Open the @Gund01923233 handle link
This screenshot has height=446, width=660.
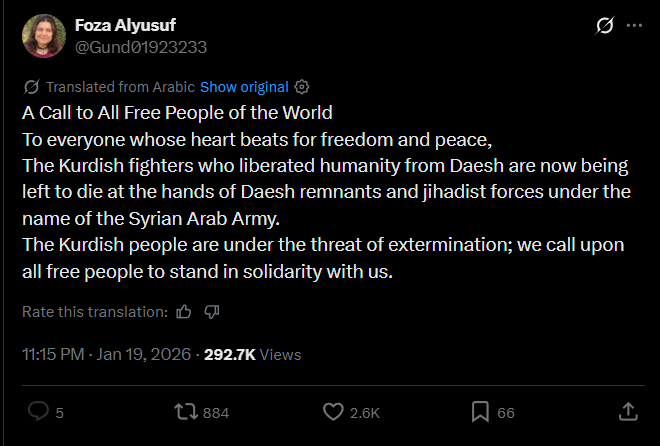[141, 46]
